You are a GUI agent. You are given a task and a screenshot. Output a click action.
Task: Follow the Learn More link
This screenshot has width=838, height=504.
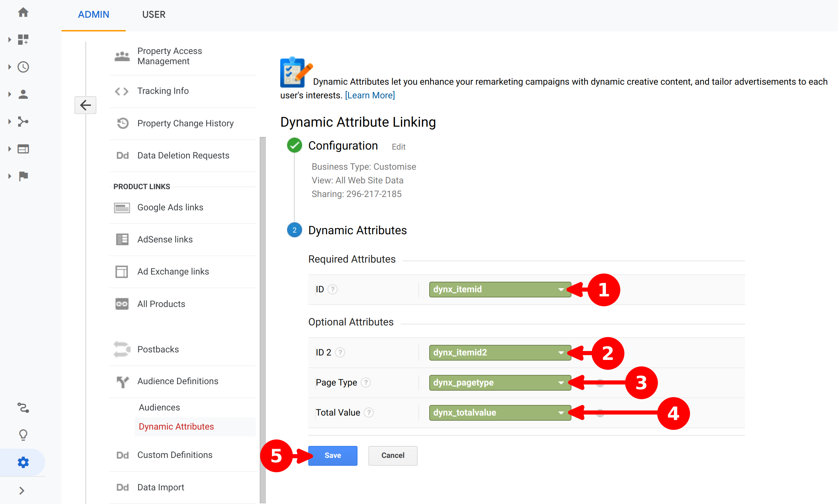pyautogui.click(x=370, y=95)
